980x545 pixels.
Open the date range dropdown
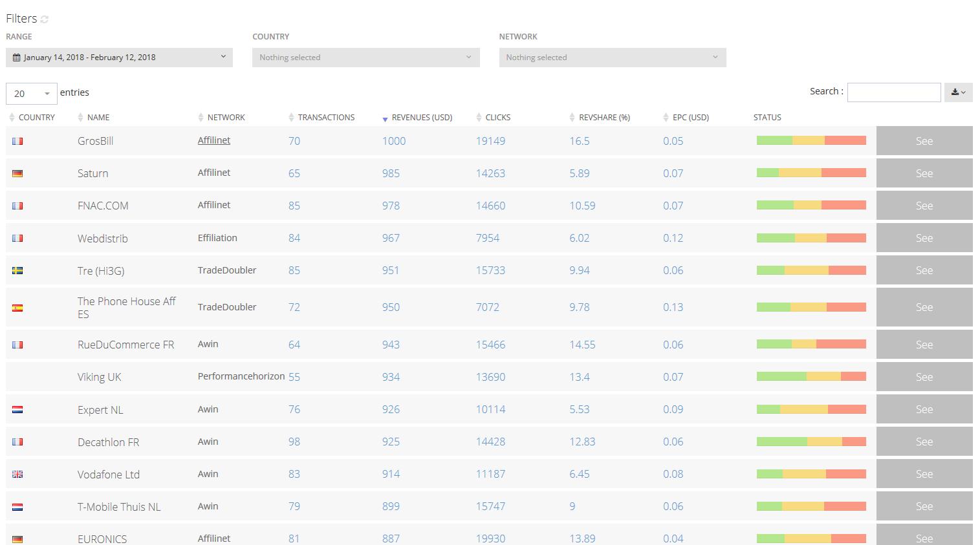coord(119,58)
